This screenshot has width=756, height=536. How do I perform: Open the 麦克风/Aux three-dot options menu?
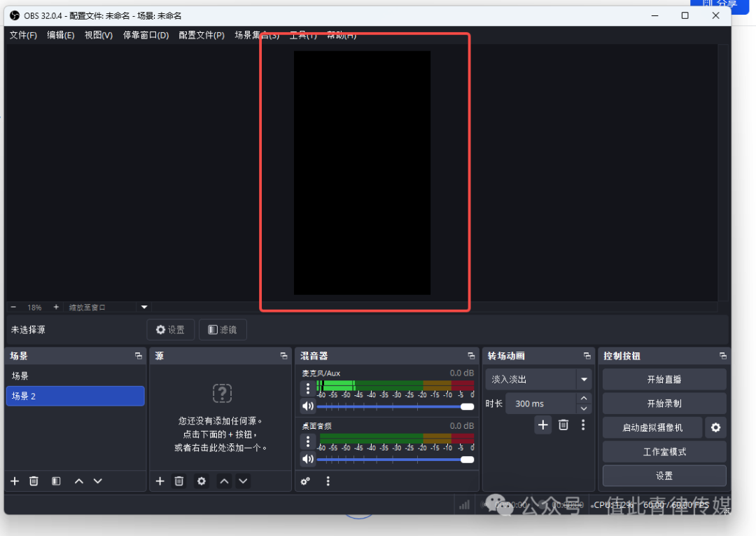click(x=308, y=389)
